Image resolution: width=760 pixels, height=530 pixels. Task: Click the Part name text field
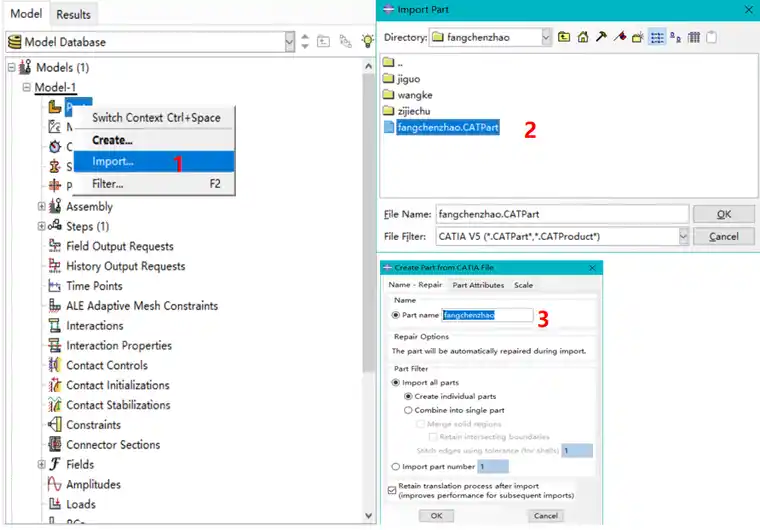pos(487,315)
